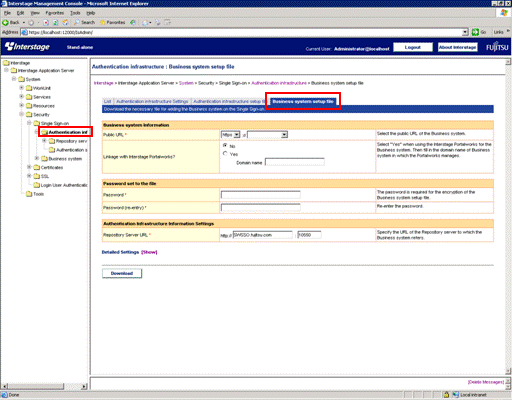The width and height of the screenshot is (512, 400).
Task: Click the Tools folder icon
Action: click(29, 194)
